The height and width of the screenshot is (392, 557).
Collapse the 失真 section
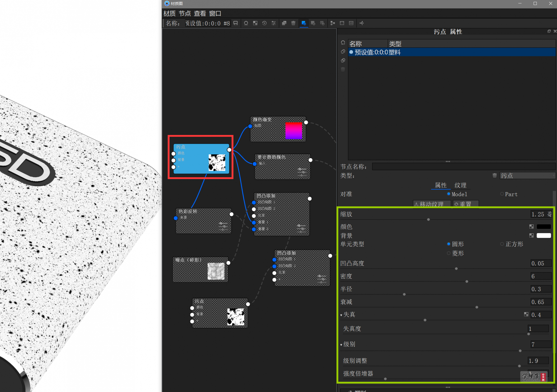coord(341,315)
